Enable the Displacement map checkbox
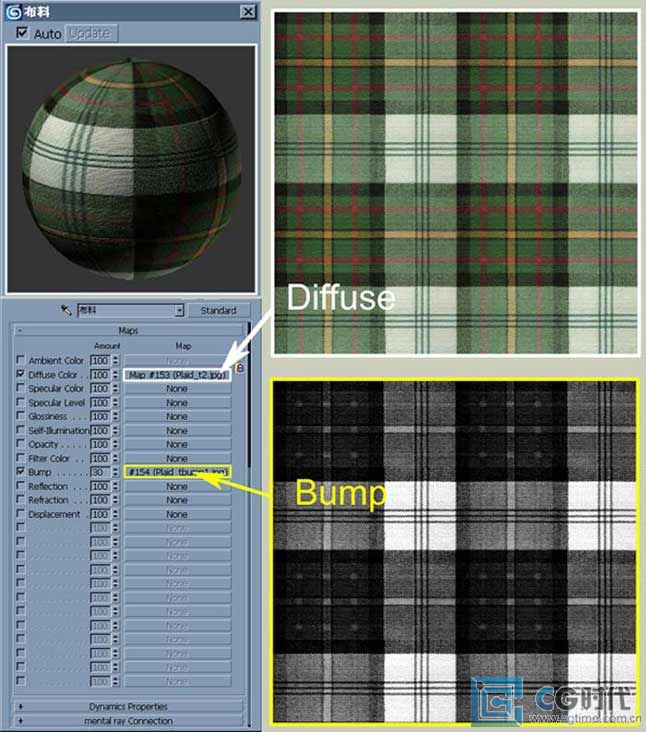The image size is (646, 732). pos(21,514)
